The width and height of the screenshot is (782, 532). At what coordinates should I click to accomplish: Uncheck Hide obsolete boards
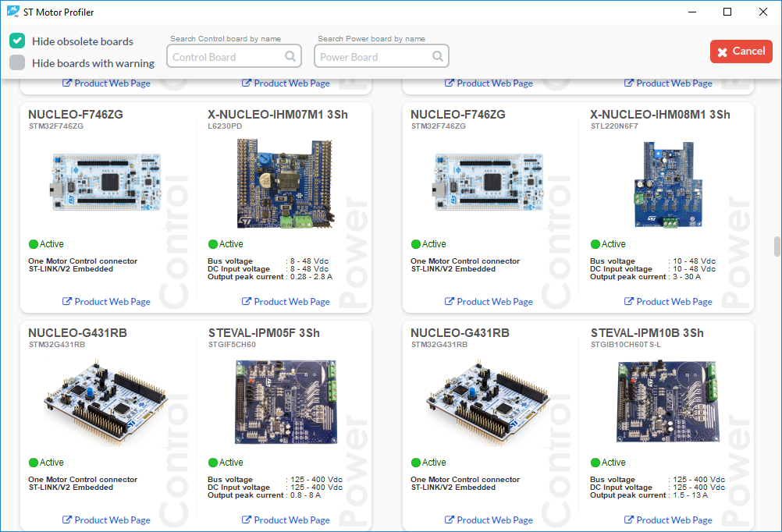pyautogui.click(x=16, y=40)
